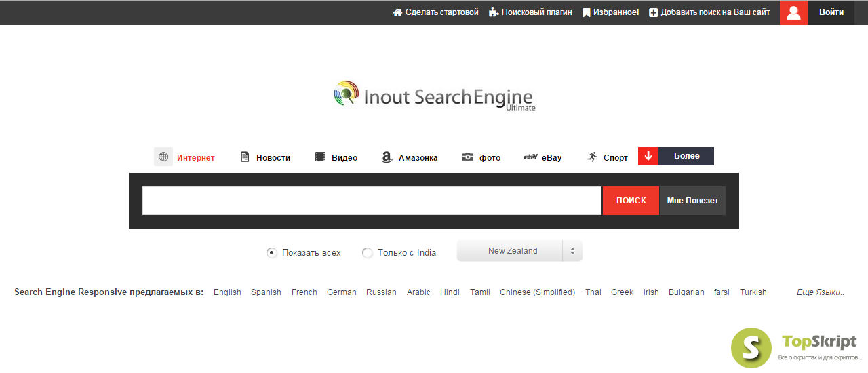
Task: Choose Spanish language link
Action: (x=266, y=292)
